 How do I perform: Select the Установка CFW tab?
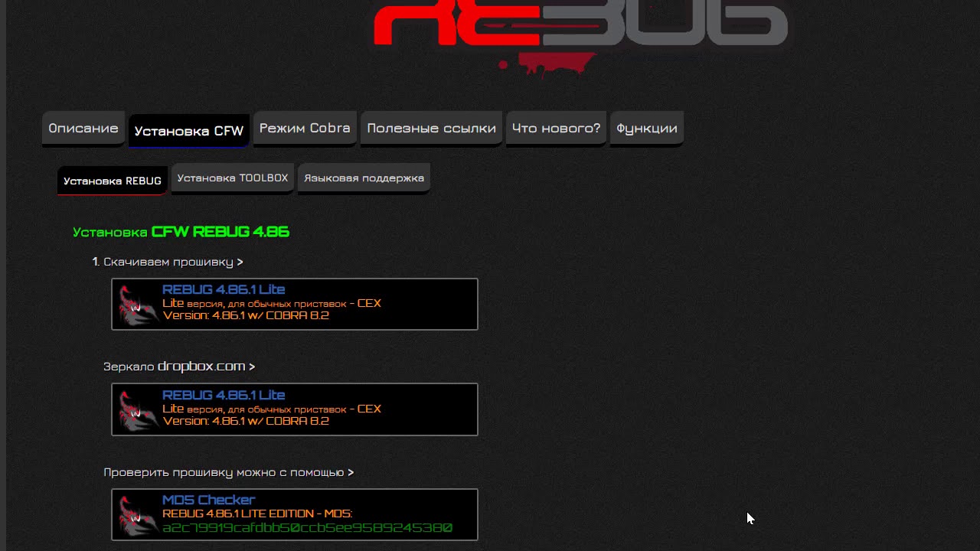(x=189, y=131)
